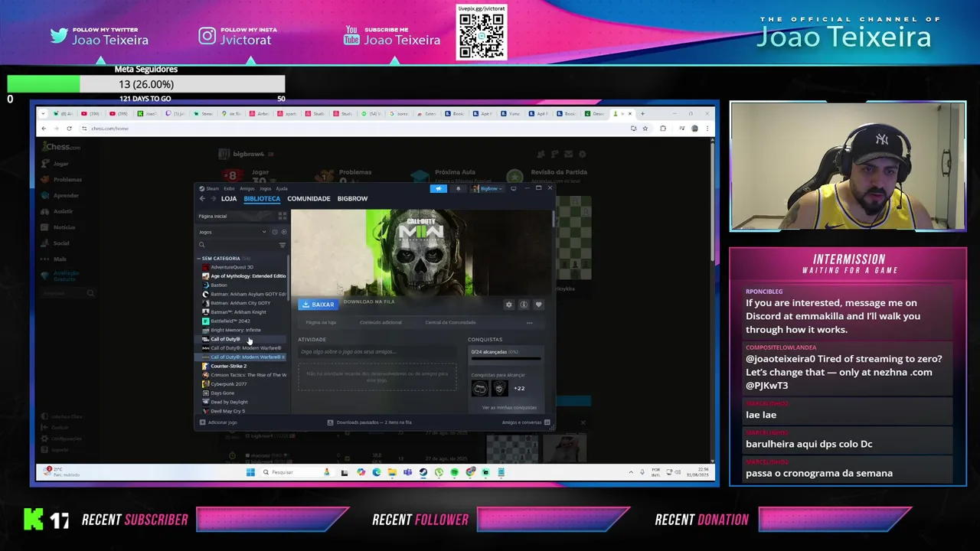980x551 pixels.
Task: Select AdventureQuest 3D in library list
Action: [232, 267]
